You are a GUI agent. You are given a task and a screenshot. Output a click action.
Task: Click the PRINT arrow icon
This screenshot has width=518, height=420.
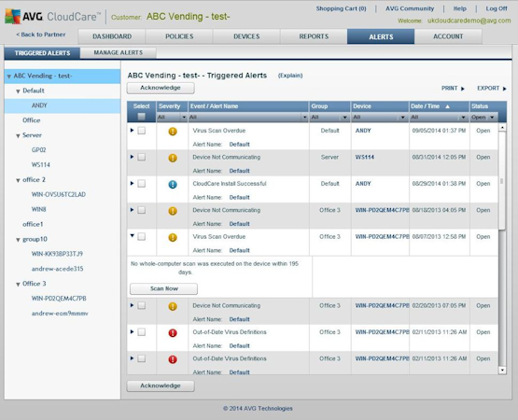463,89
